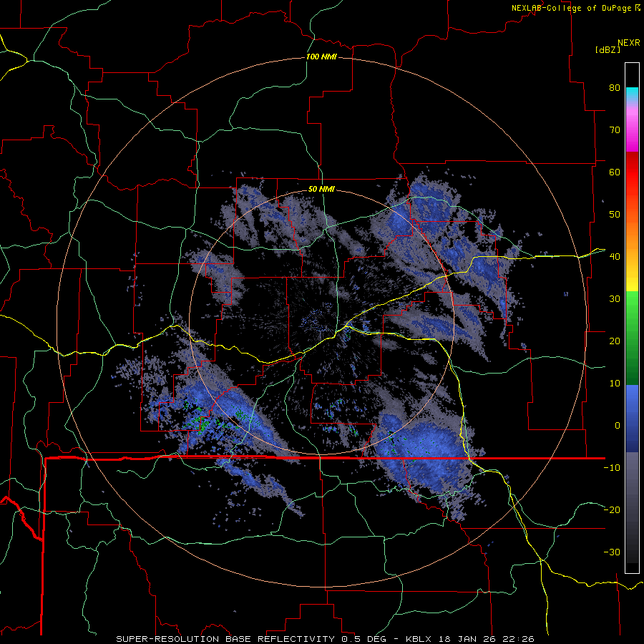Pick the blue band of the color bar

(x=632, y=418)
